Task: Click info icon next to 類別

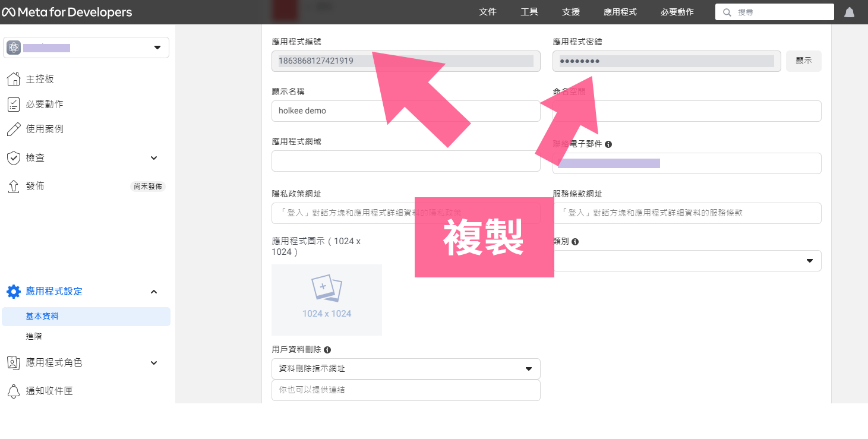Action: pos(575,242)
